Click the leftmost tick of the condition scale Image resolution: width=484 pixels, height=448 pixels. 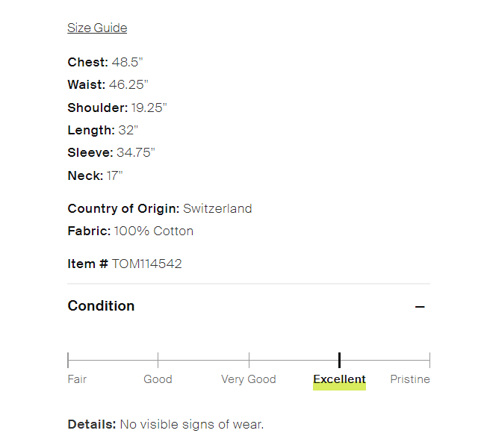[68, 360]
